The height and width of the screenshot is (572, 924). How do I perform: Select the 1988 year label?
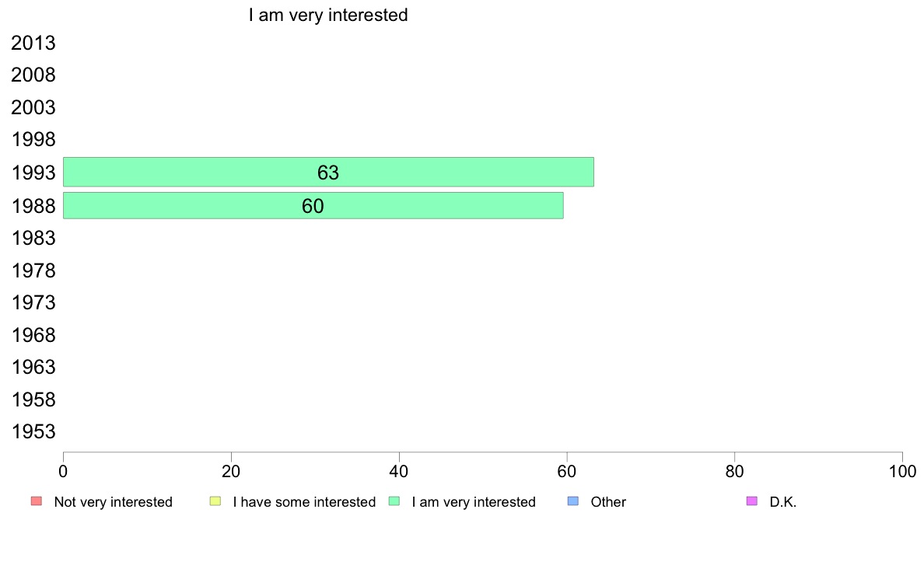33,206
